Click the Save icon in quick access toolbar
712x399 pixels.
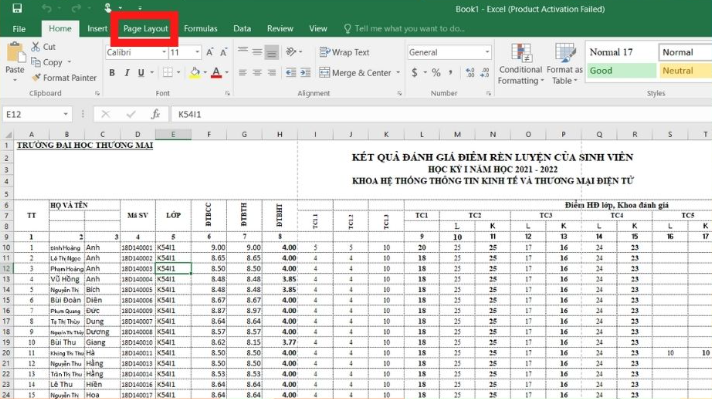(x=17, y=8)
